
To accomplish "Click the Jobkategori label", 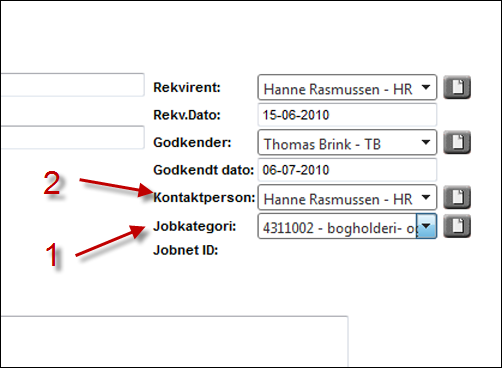I will tap(195, 227).
